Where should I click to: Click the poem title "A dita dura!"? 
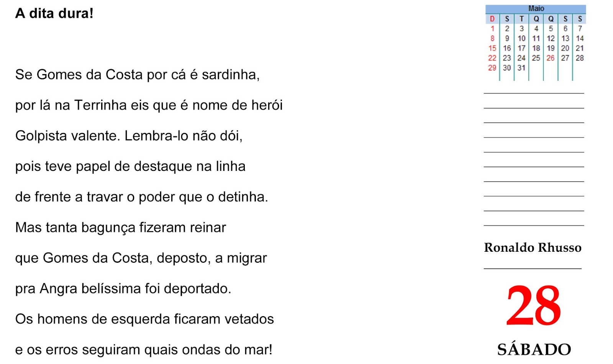click(54, 14)
